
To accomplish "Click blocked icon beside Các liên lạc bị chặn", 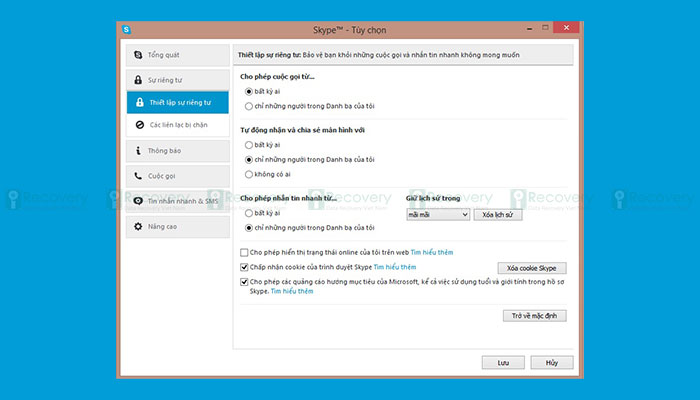I will point(140,125).
